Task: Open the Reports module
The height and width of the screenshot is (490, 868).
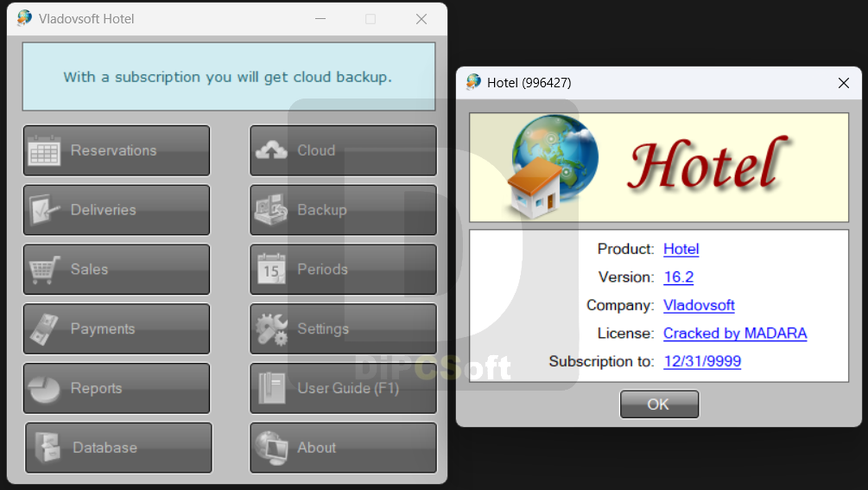Action: tap(117, 388)
